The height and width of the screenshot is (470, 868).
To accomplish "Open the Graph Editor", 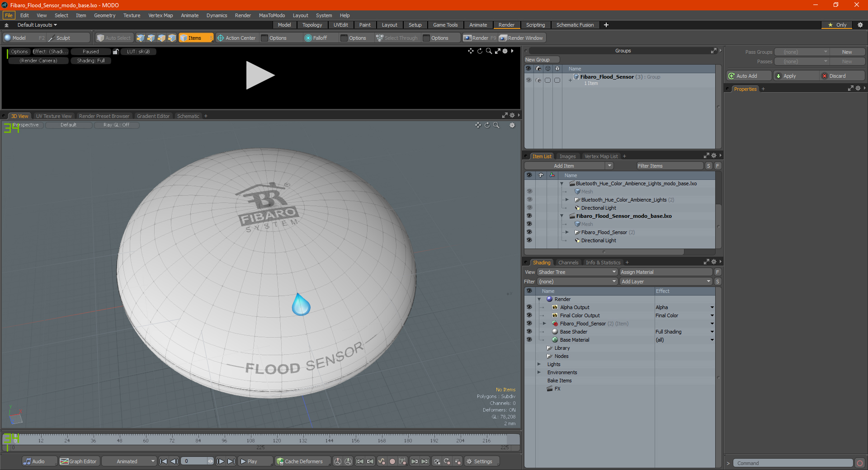I will click(x=79, y=461).
